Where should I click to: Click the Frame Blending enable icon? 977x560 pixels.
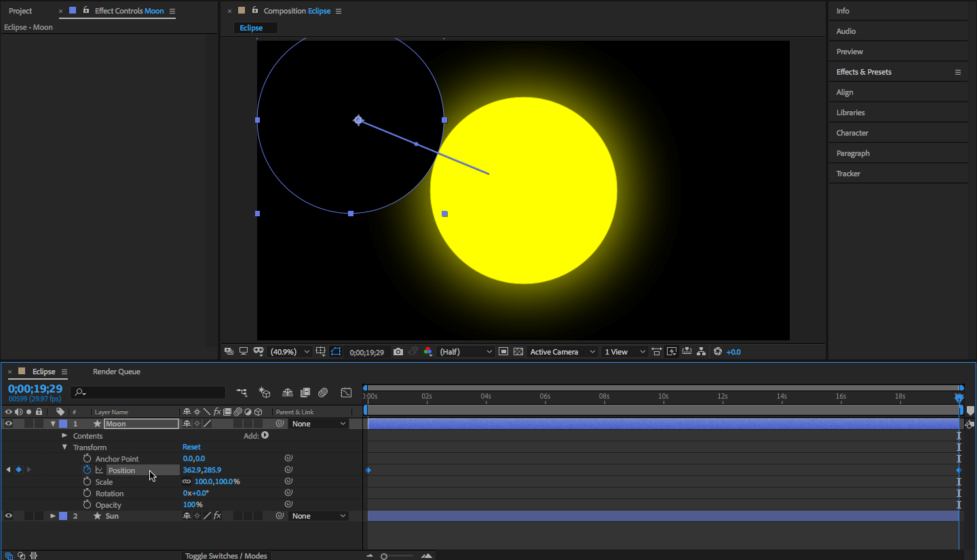305,393
